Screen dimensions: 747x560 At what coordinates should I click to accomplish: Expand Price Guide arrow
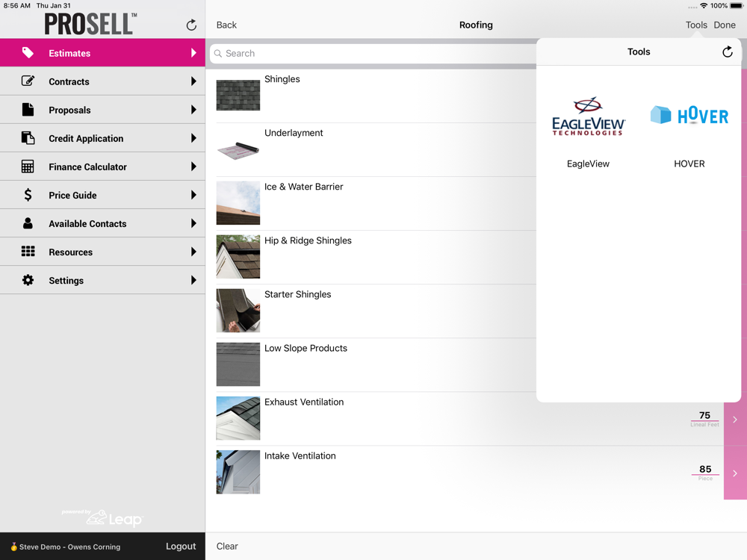point(193,195)
